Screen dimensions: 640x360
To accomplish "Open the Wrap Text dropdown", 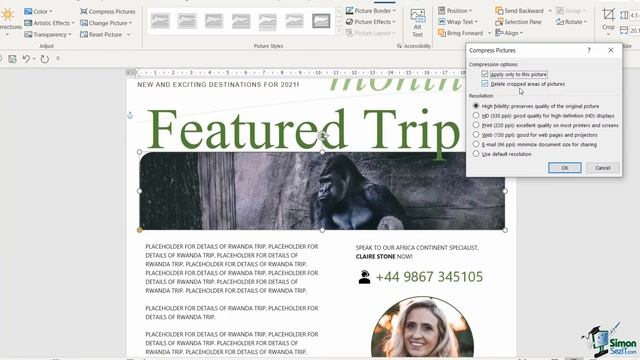I will pos(458,22).
